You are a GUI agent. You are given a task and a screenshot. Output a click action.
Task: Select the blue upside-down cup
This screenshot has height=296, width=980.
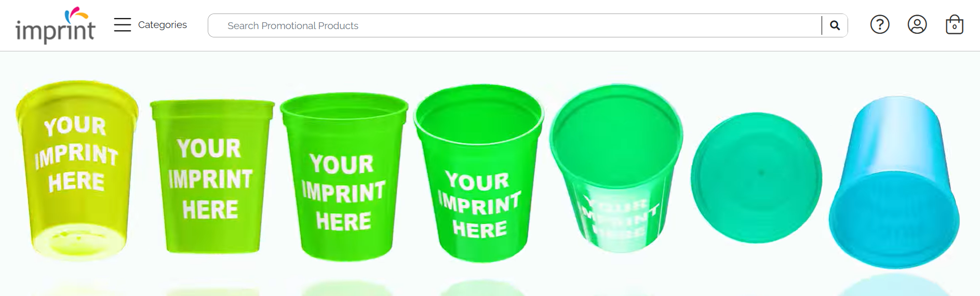[x=894, y=182]
